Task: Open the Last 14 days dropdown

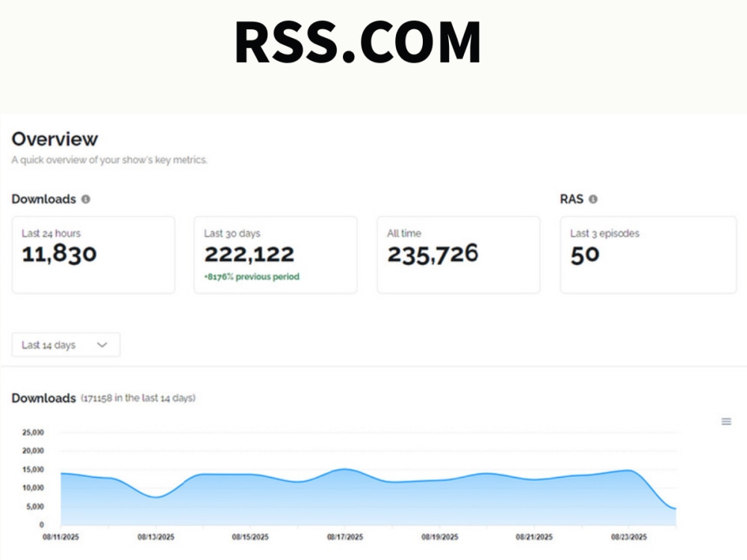Action: click(x=66, y=345)
